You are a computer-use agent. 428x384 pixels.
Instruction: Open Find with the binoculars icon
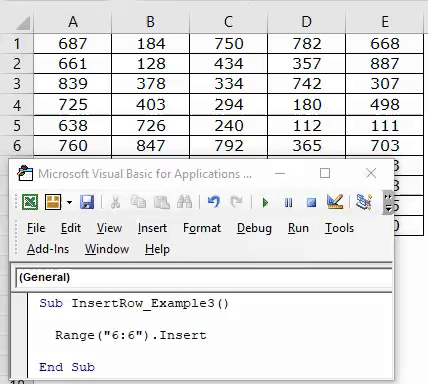click(x=184, y=202)
